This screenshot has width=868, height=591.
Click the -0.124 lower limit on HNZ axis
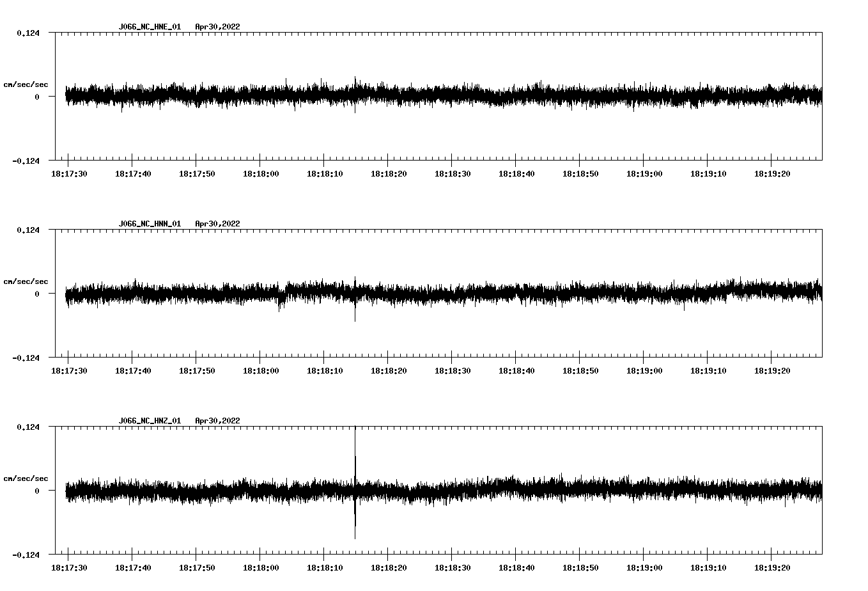(x=26, y=555)
